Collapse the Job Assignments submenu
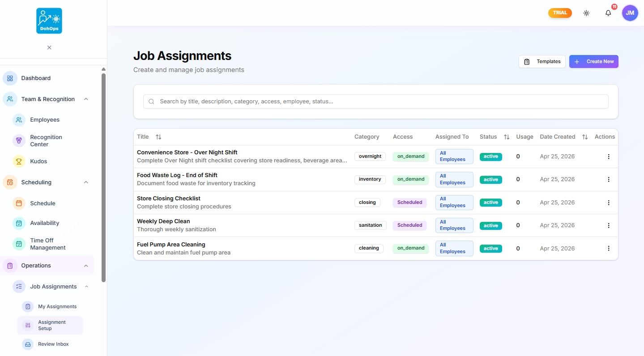This screenshot has width=644, height=356. point(86,286)
